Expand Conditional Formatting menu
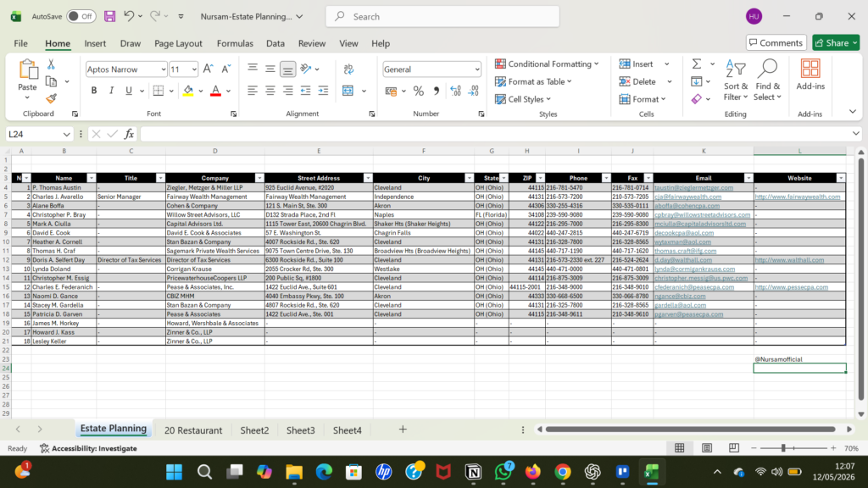The width and height of the screenshot is (868, 488). [547, 64]
